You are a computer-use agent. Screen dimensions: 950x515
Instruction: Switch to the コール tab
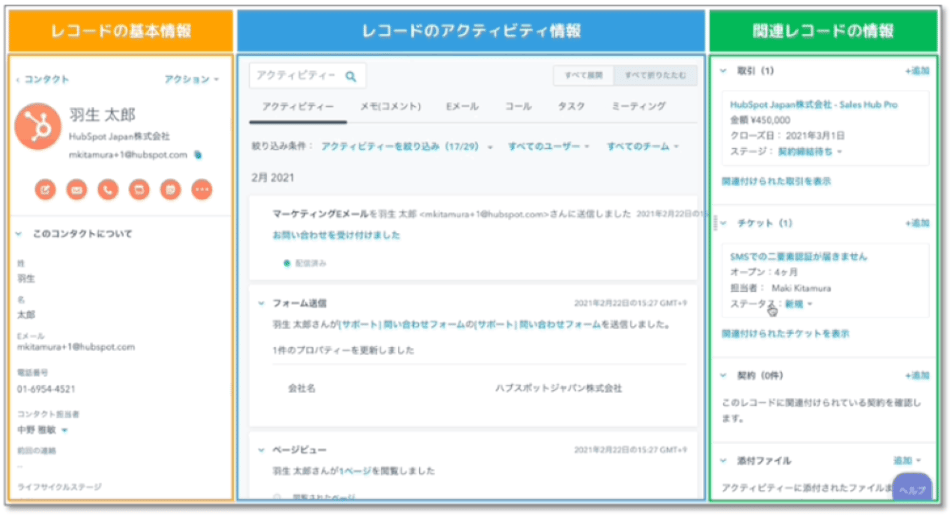click(x=518, y=107)
